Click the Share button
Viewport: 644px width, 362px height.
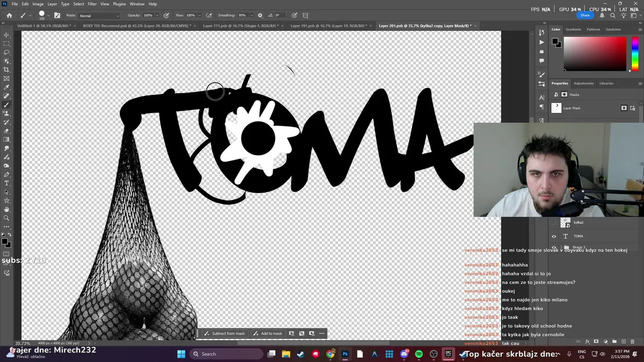pyautogui.click(x=585, y=15)
